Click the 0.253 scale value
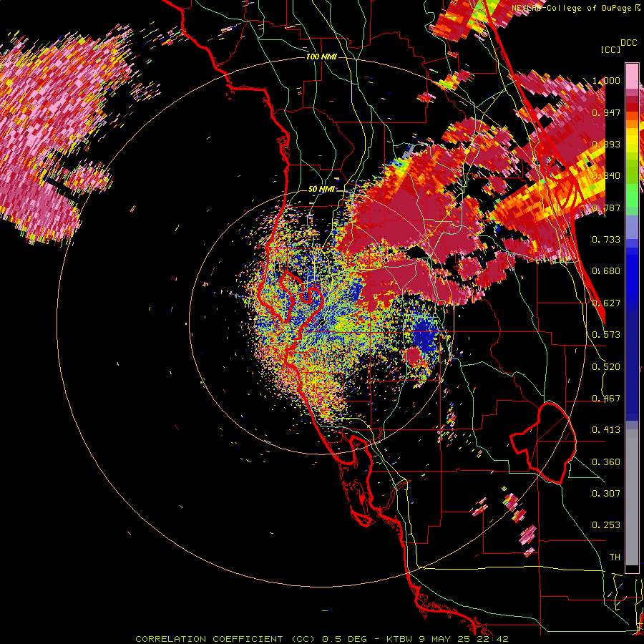The height and width of the screenshot is (644, 644). [x=606, y=525]
